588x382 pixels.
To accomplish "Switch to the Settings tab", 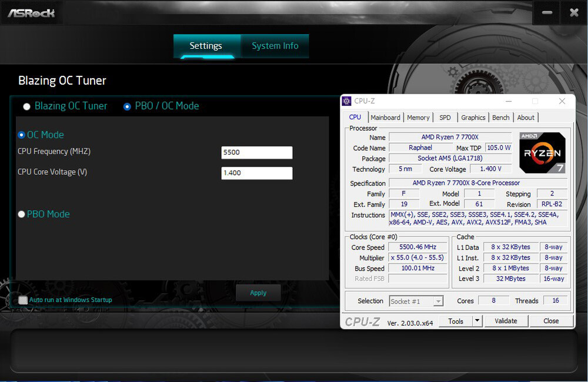I will click(x=207, y=46).
